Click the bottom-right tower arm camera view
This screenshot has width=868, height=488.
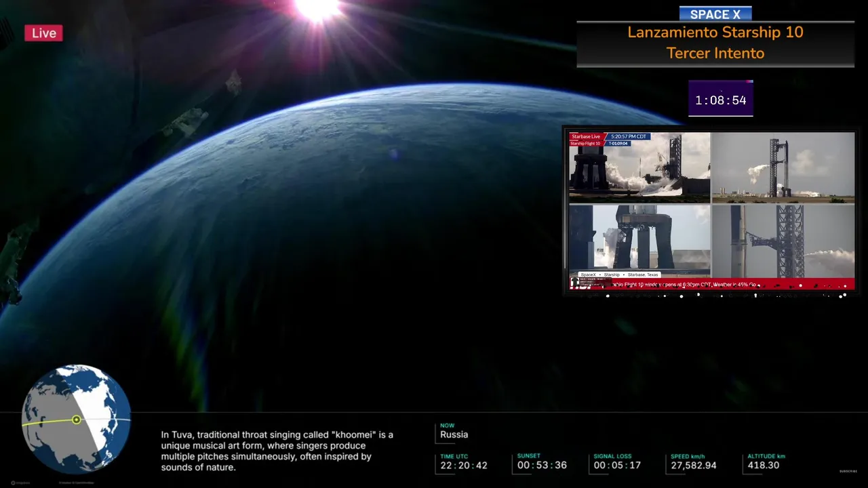pyautogui.click(x=783, y=241)
